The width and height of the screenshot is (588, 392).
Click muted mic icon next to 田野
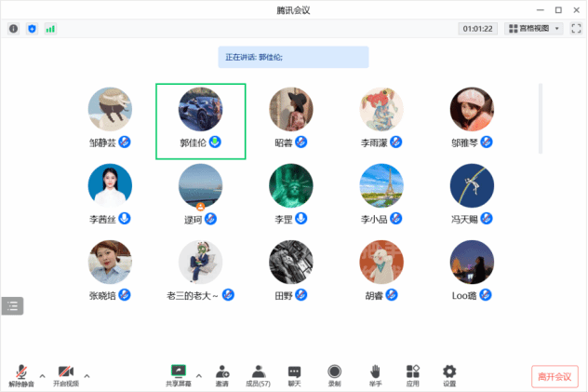301,295
